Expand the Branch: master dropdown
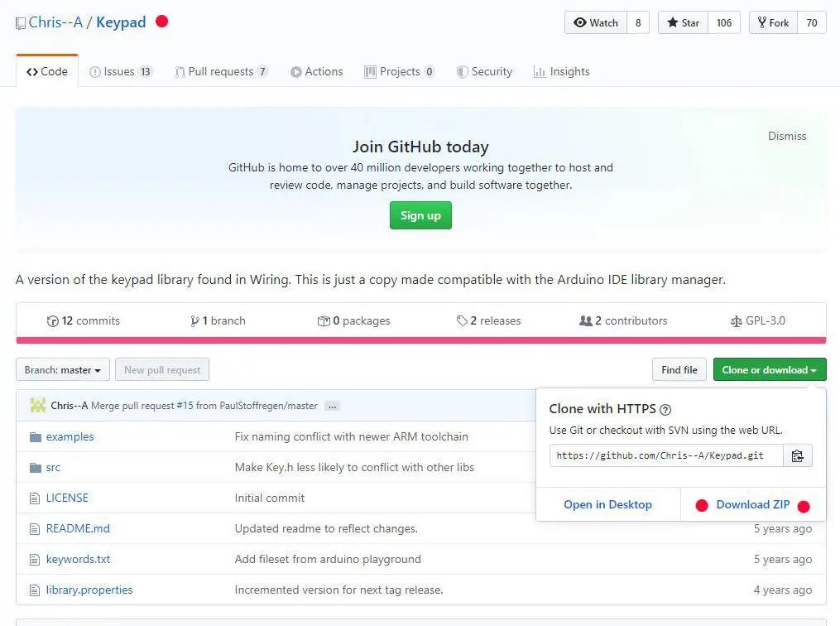The width and height of the screenshot is (840, 626). [63, 370]
